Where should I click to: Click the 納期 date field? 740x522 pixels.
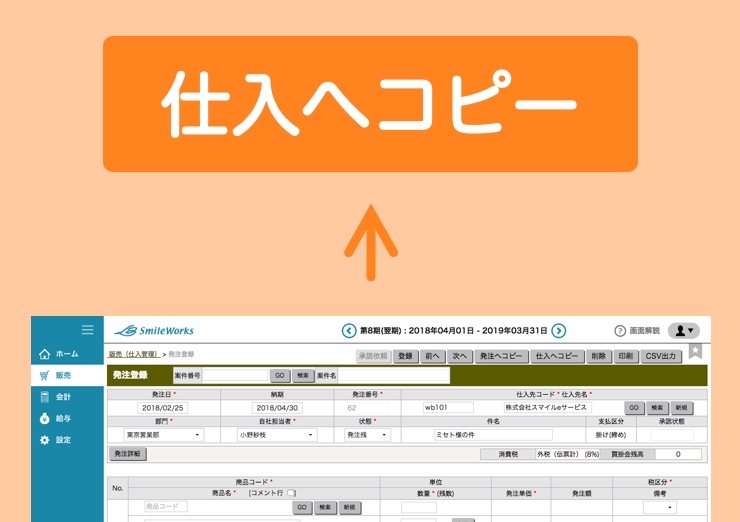point(278,408)
